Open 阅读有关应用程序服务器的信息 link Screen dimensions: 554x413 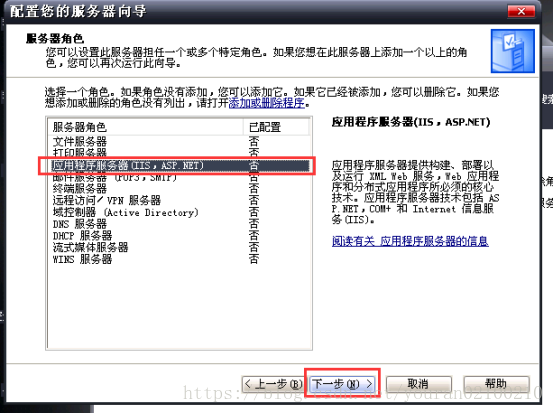click(410, 241)
